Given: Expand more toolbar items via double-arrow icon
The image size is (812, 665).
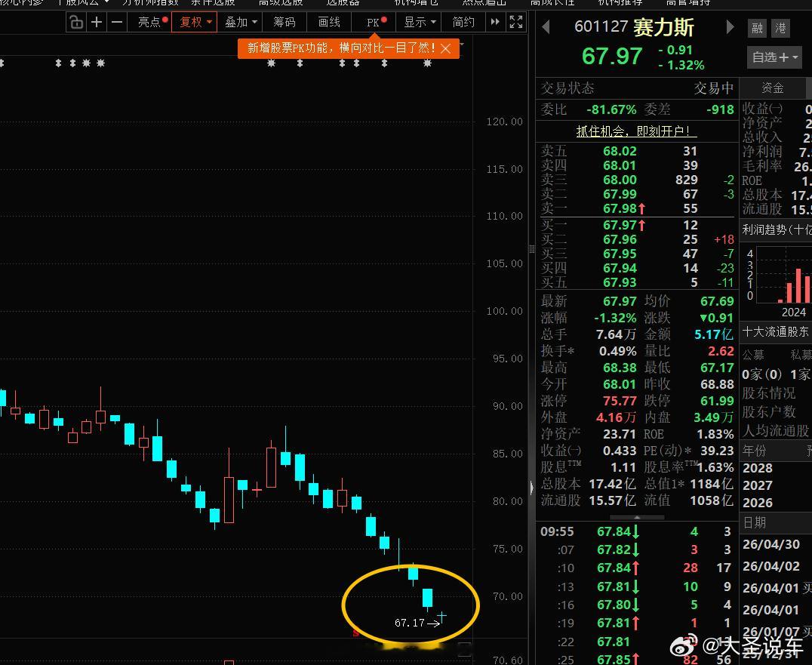Looking at the screenshot, I should pos(495,23).
